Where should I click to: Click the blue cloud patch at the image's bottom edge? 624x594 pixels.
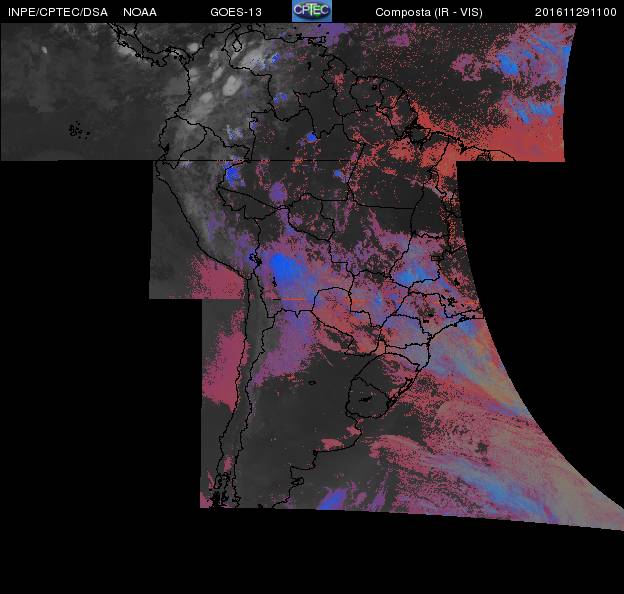[331, 497]
